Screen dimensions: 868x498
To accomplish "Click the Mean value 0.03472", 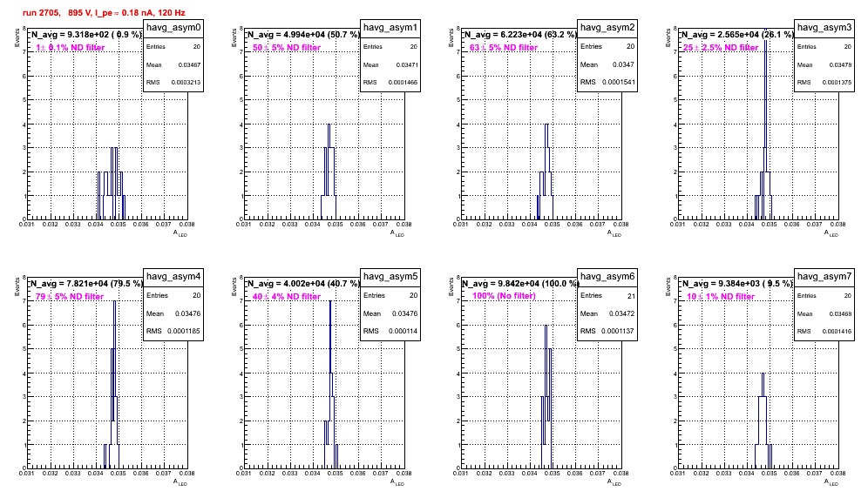I will tap(621, 313).
